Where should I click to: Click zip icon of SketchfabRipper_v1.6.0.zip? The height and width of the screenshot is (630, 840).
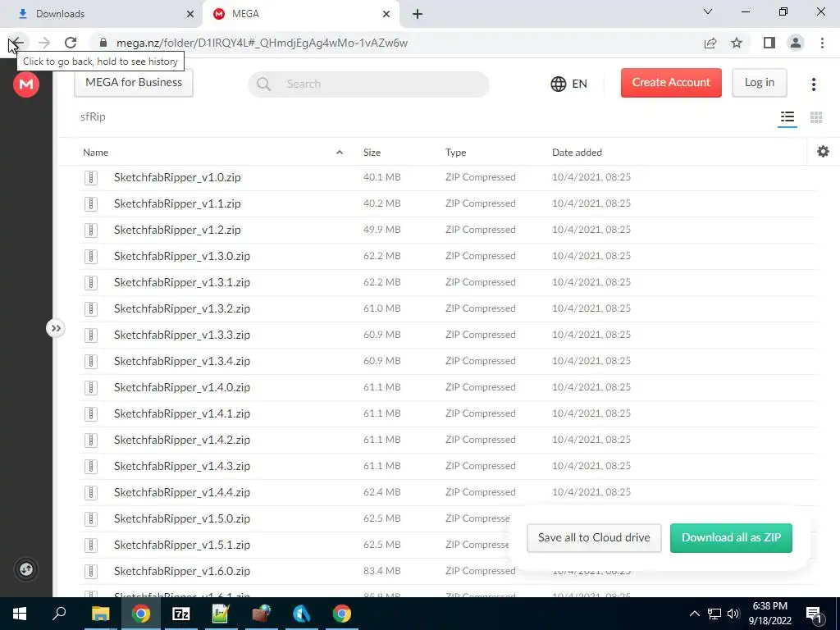[x=91, y=571]
